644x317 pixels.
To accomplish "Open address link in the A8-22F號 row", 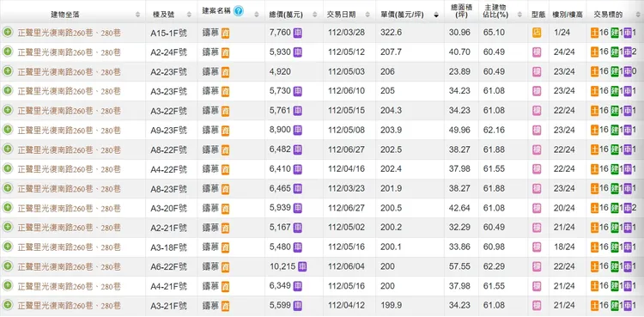I will tap(69, 149).
